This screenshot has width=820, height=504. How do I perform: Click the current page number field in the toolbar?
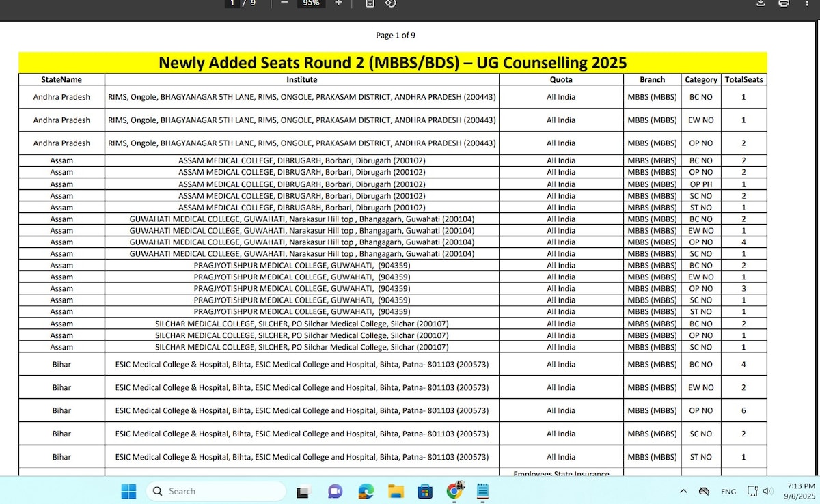[233, 3]
